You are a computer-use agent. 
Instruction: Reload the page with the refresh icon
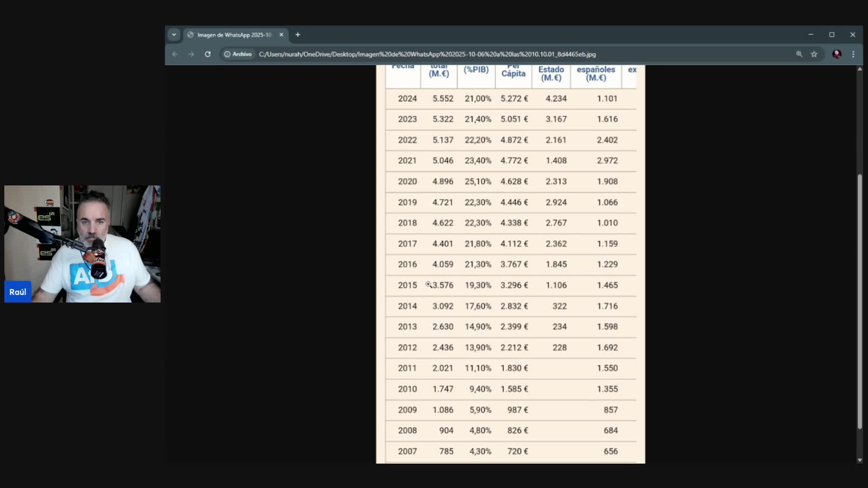click(208, 54)
